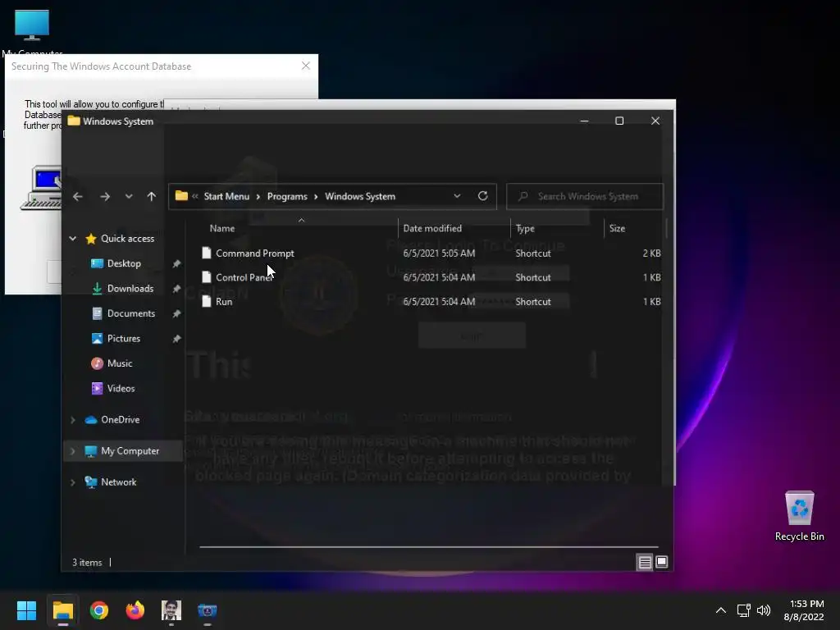Open recent locations dropdown arrow
This screenshot has width=840, height=630.
click(x=129, y=197)
